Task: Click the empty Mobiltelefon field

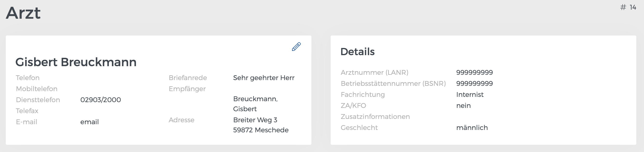Action: (x=38, y=89)
